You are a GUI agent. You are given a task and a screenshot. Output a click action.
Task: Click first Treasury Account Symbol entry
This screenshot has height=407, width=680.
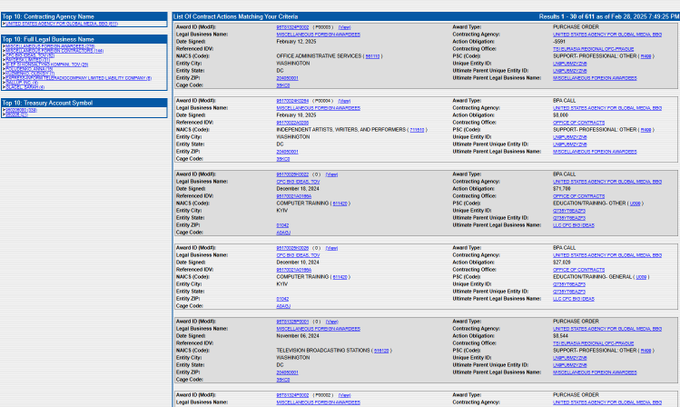(22, 110)
